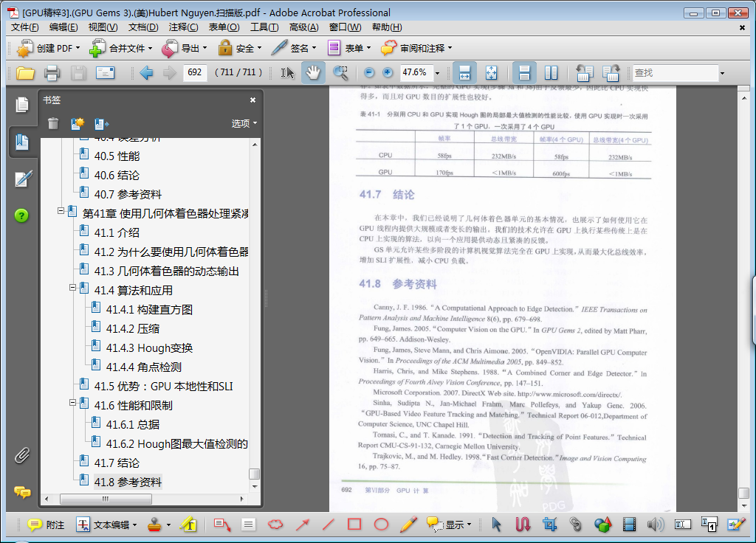Viewport: 756px width, 543px height.
Task: Enable the Fit Width view mode
Action: [464, 73]
